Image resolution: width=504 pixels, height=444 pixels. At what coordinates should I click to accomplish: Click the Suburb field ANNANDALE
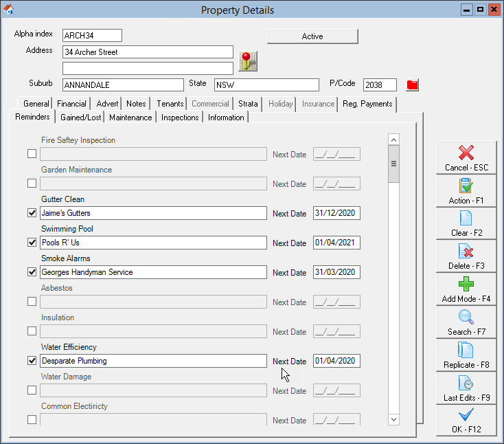tap(123, 85)
